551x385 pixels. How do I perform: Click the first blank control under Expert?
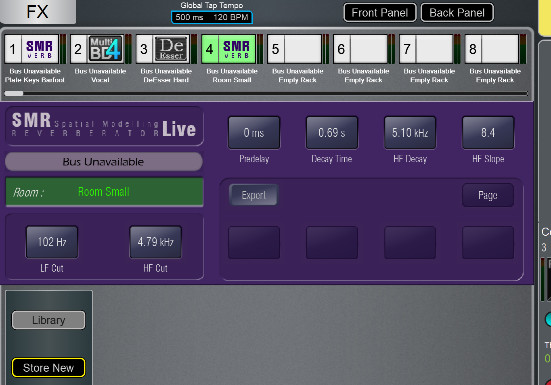[x=254, y=242]
